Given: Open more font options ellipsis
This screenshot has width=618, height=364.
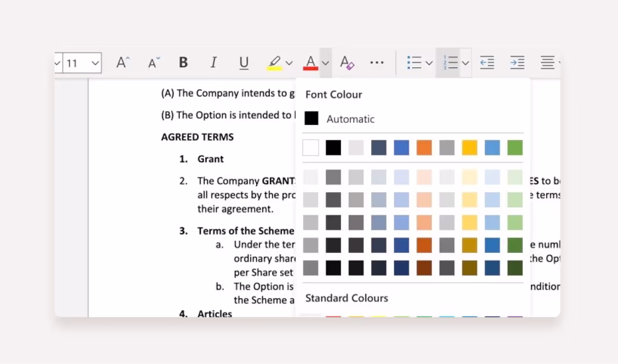Looking at the screenshot, I should click(x=377, y=62).
